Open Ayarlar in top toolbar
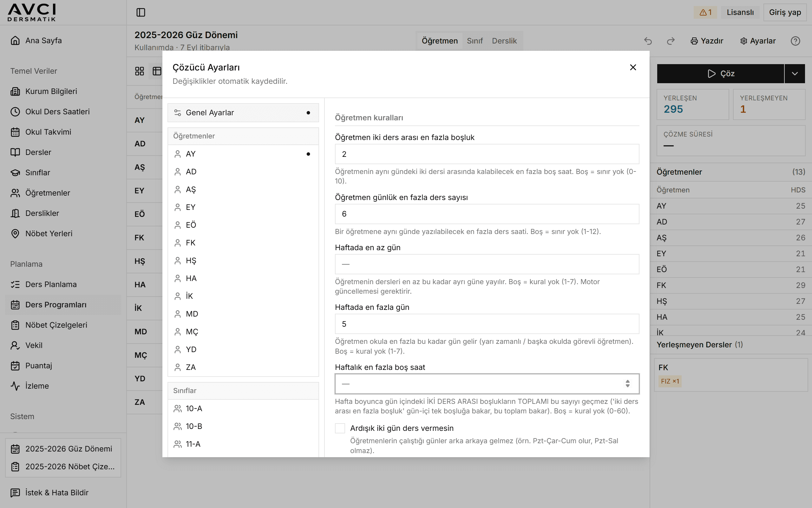Screen dimensions: 812x508 click(x=758, y=41)
